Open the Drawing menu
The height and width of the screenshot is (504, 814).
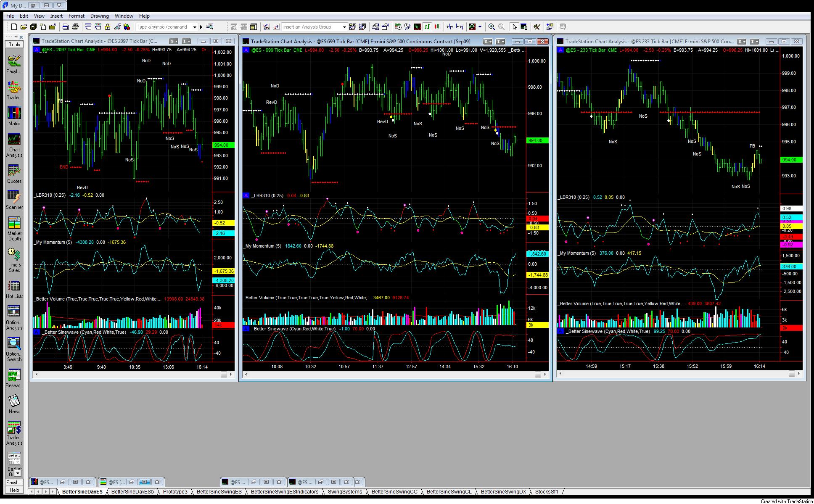click(100, 16)
